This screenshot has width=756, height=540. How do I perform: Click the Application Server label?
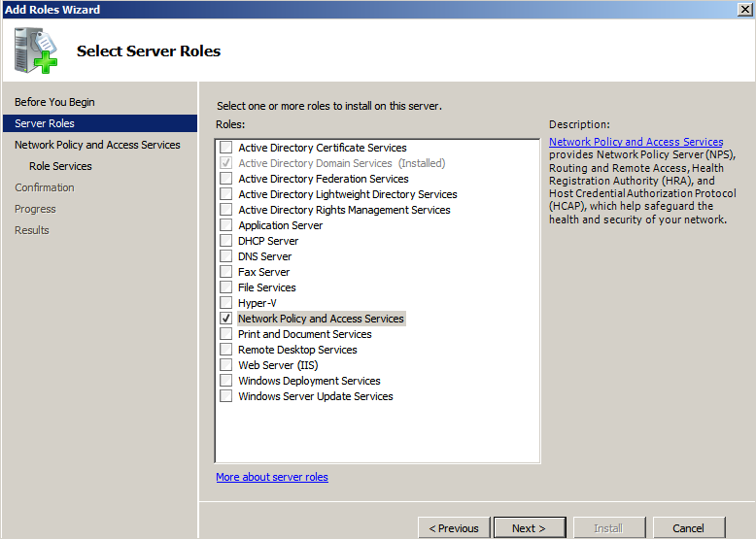280,225
